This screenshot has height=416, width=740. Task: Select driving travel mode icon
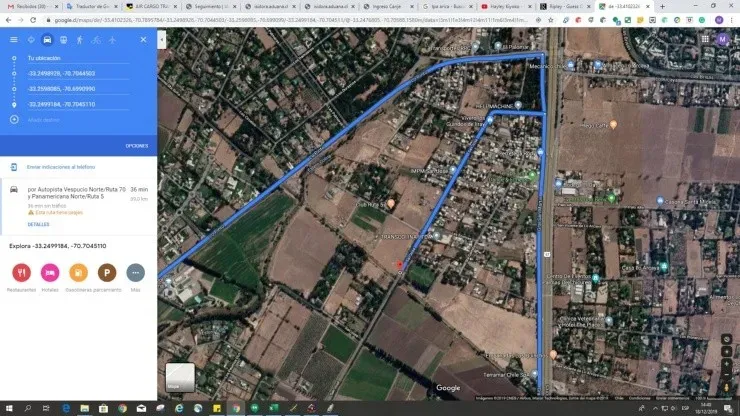point(47,39)
